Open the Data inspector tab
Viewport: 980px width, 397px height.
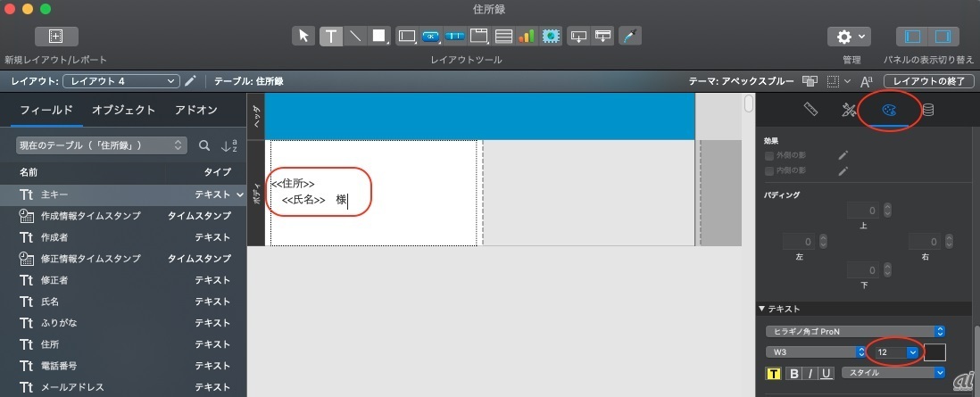[x=928, y=110]
